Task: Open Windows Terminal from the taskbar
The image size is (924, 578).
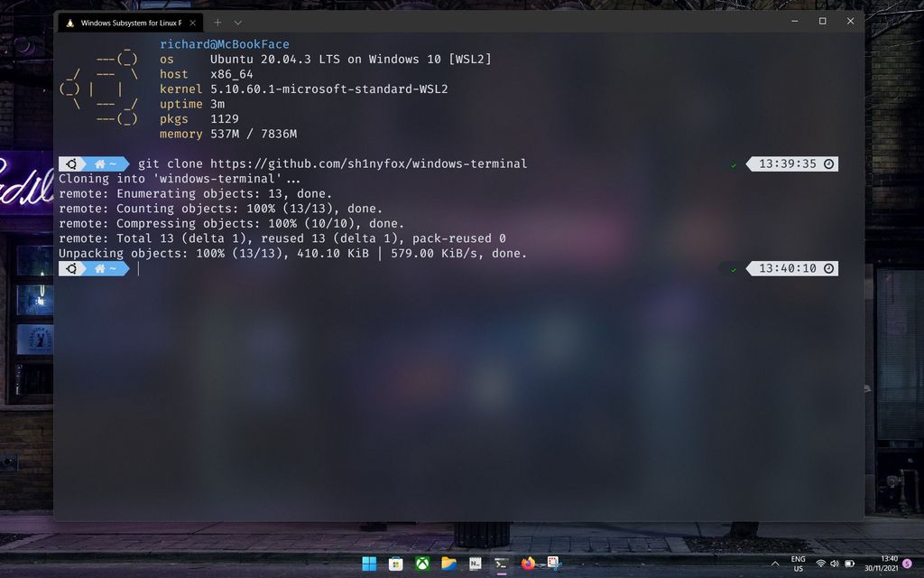Action: coord(501,563)
